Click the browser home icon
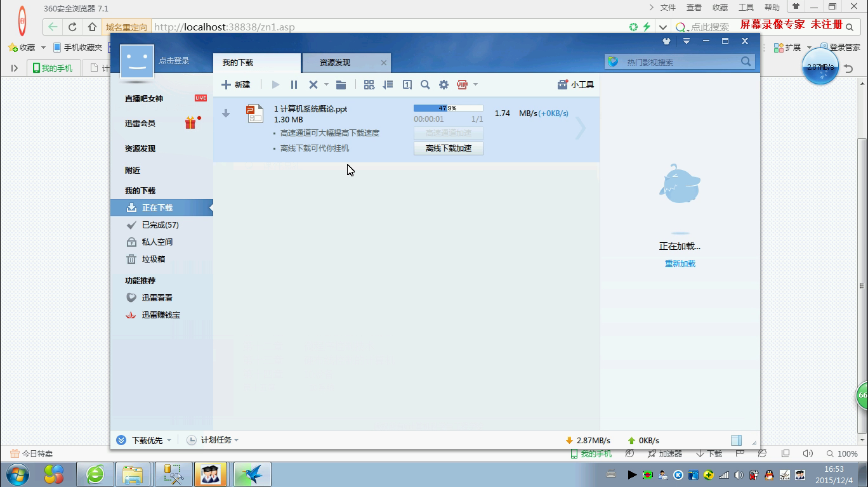868x487 pixels. click(x=93, y=27)
